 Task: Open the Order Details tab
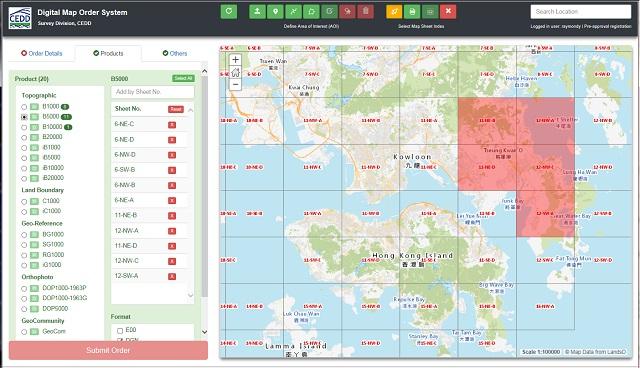tap(42, 53)
